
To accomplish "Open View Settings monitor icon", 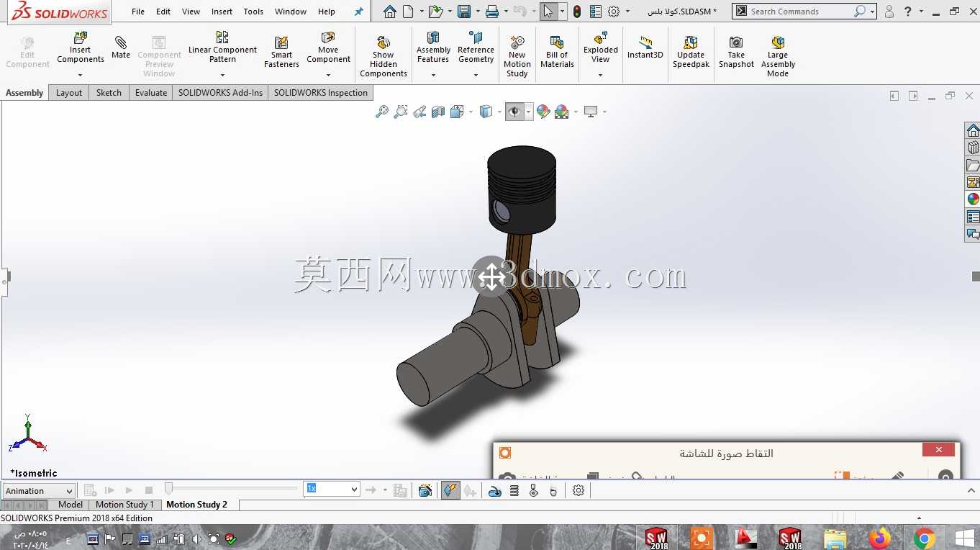I will [591, 112].
